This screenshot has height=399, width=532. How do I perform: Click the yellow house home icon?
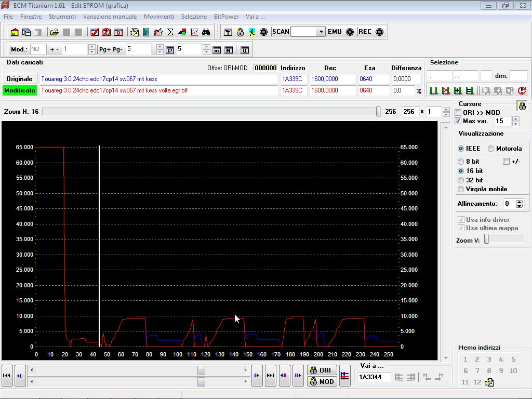pos(14,32)
